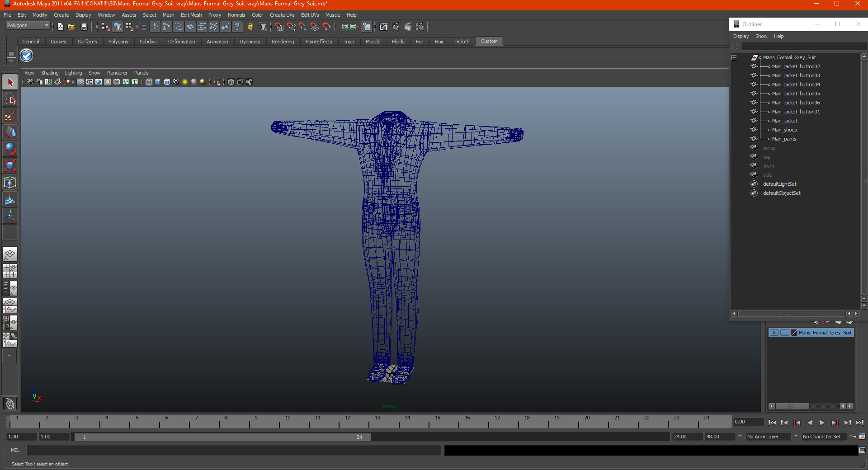The width and height of the screenshot is (868, 470).
Task: Toggle snap to curves magnet
Action: [291, 27]
